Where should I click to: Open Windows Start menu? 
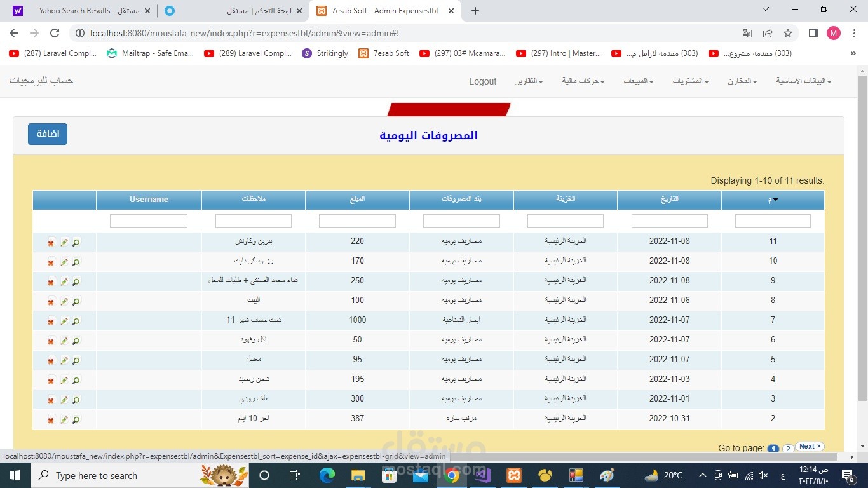15,475
